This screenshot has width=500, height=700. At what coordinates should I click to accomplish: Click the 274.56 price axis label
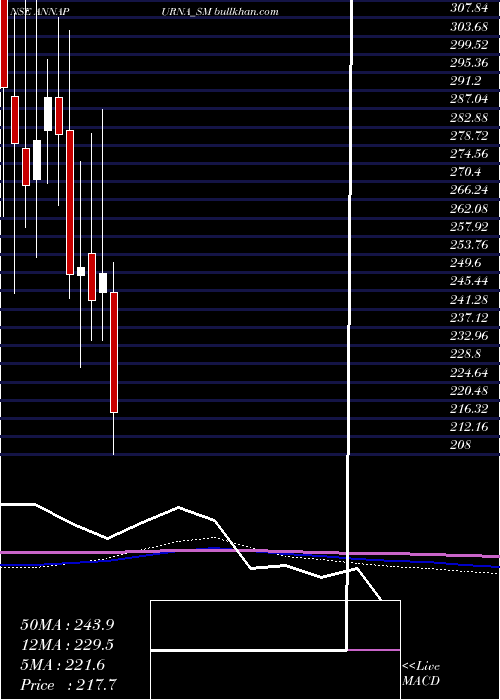click(469, 154)
